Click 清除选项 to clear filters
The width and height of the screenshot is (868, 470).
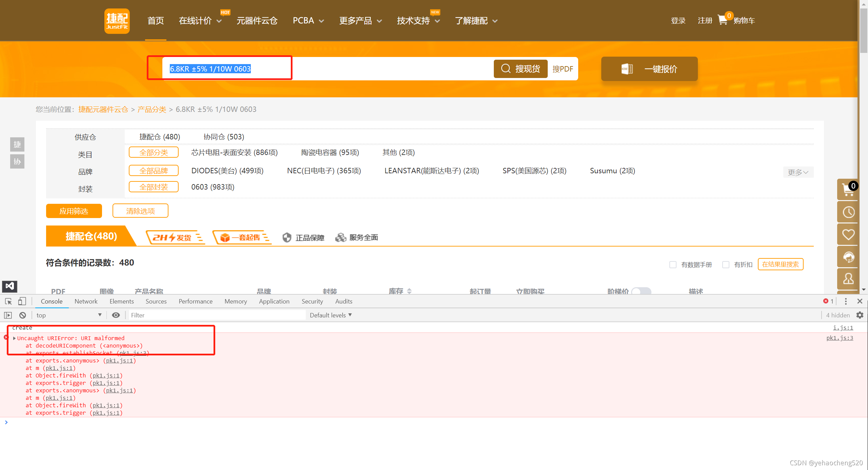pos(140,211)
